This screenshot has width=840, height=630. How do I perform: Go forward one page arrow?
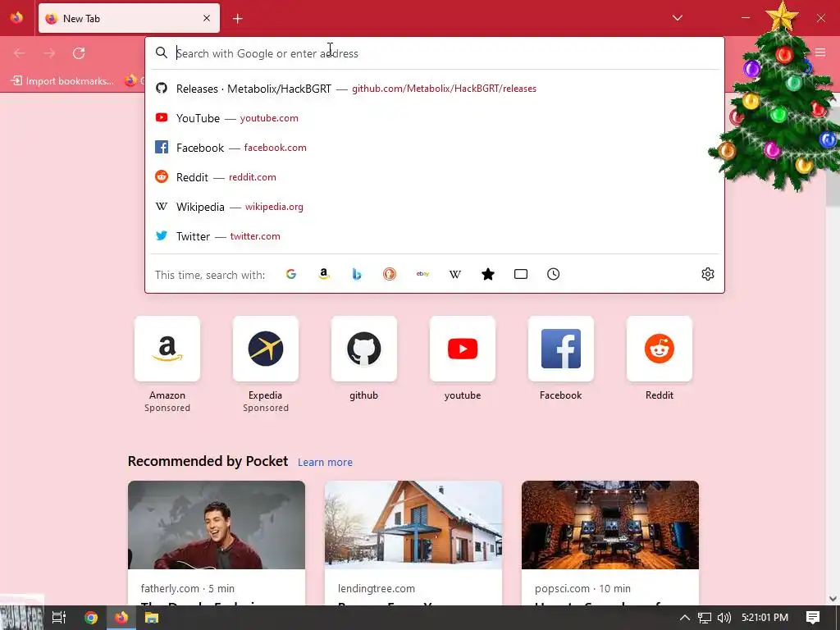(x=49, y=53)
